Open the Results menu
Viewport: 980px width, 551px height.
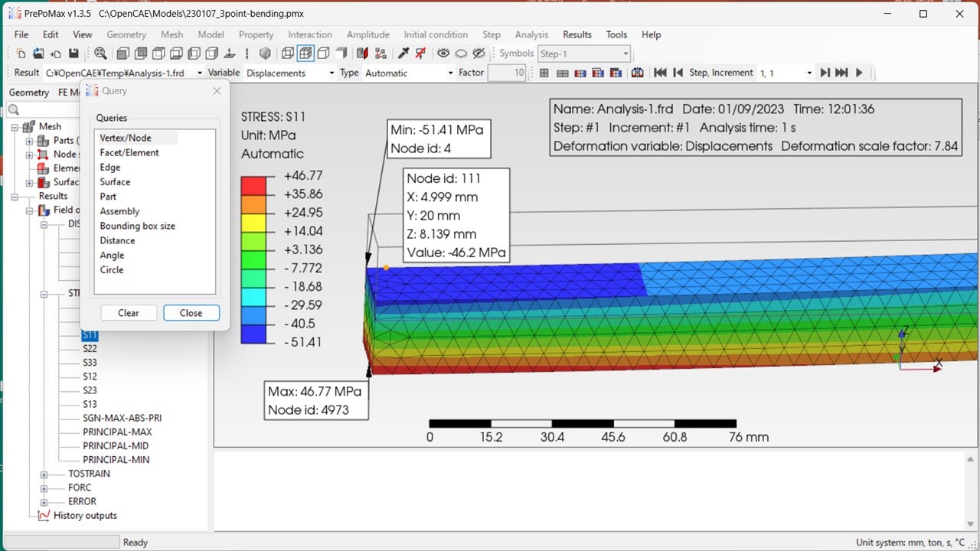point(577,34)
